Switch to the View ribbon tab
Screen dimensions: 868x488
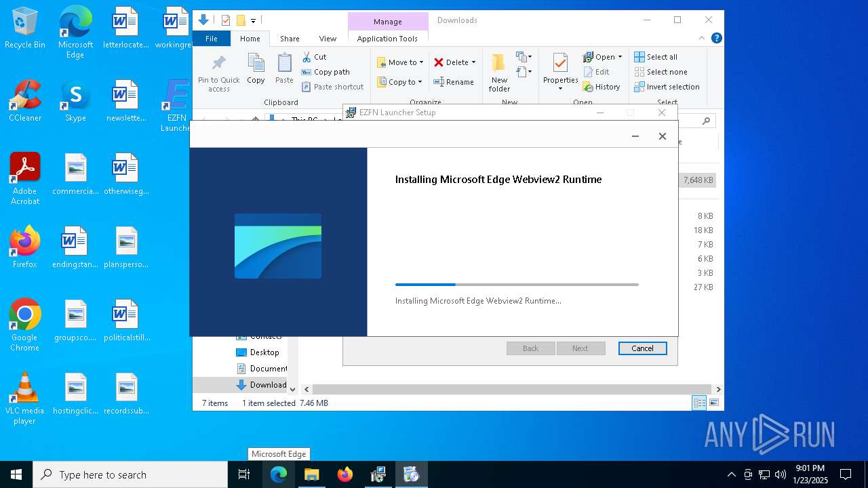point(328,39)
